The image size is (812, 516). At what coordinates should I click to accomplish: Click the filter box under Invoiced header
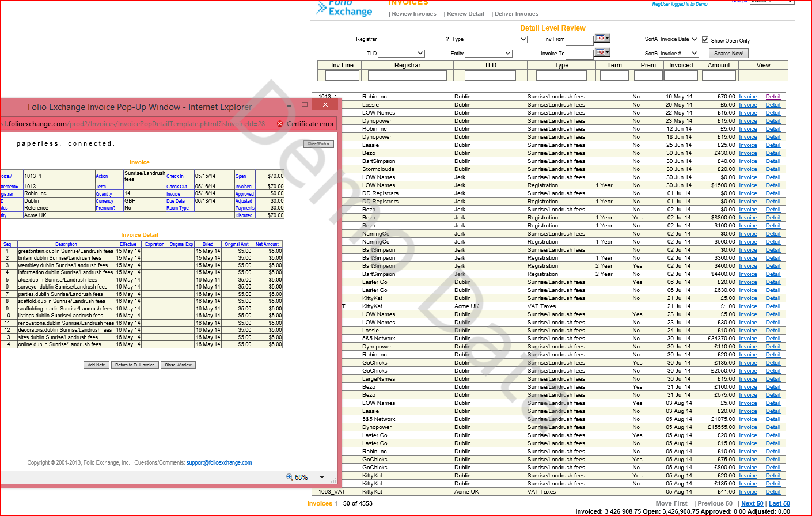click(x=681, y=75)
